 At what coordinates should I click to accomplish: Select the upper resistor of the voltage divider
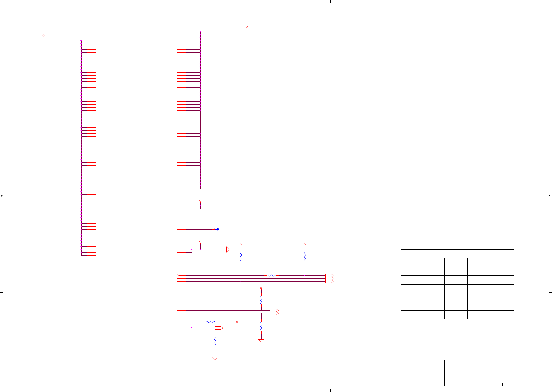(x=261, y=300)
